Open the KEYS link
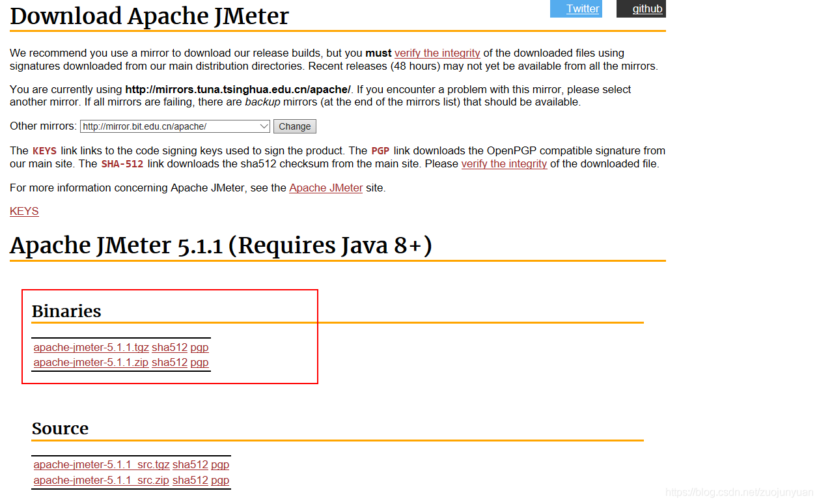Viewport: 819px width, 504px height. point(24,211)
